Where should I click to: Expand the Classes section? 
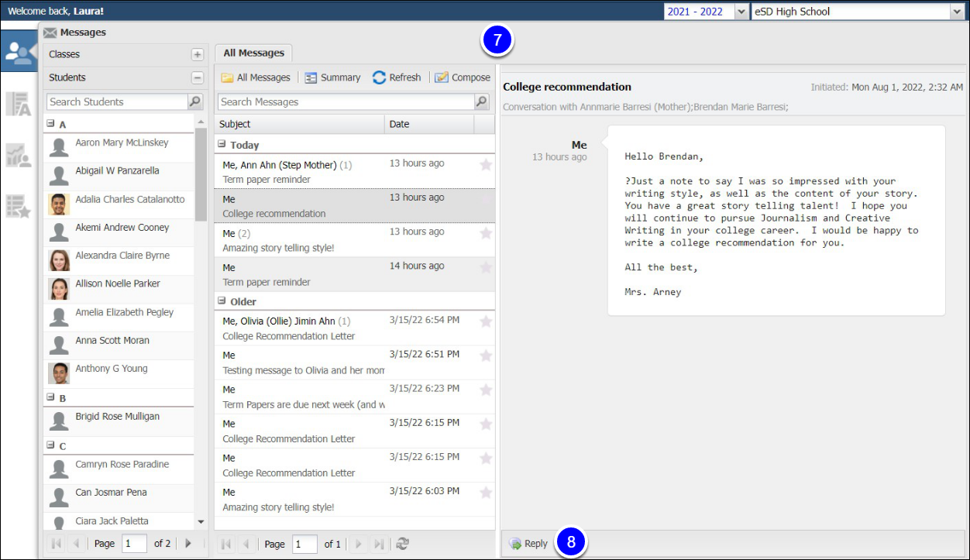(197, 54)
